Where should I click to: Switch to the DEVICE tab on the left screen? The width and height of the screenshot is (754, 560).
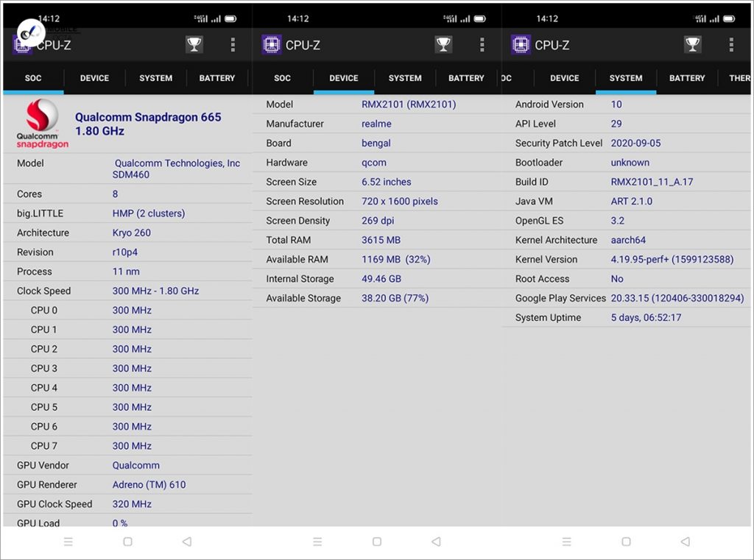[x=94, y=78]
